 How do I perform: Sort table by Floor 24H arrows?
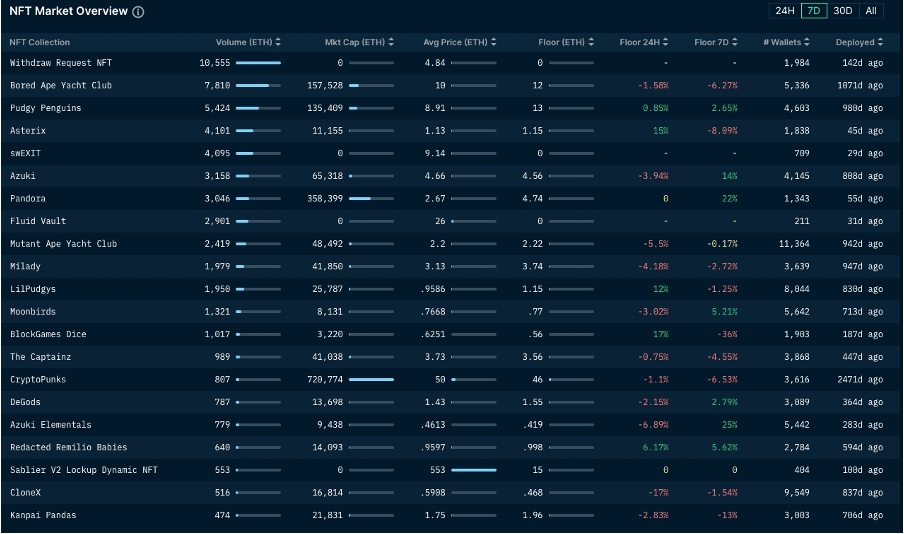(x=665, y=42)
